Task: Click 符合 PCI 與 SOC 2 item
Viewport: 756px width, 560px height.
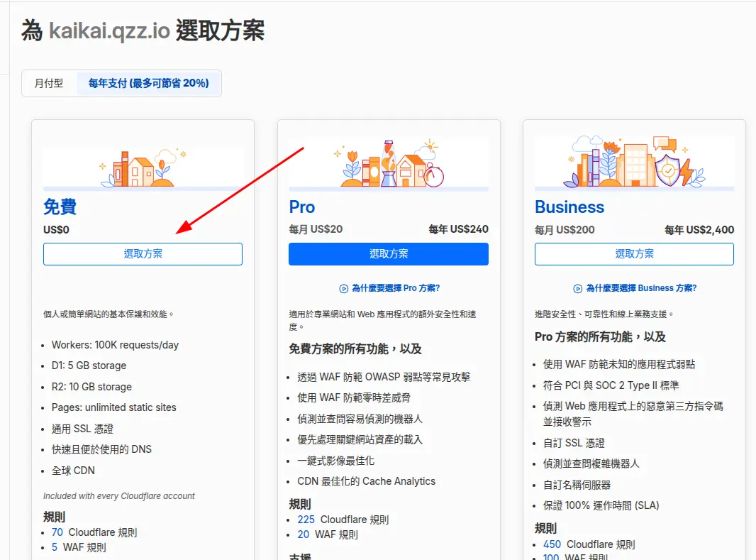Action: (x=611, y=385)
